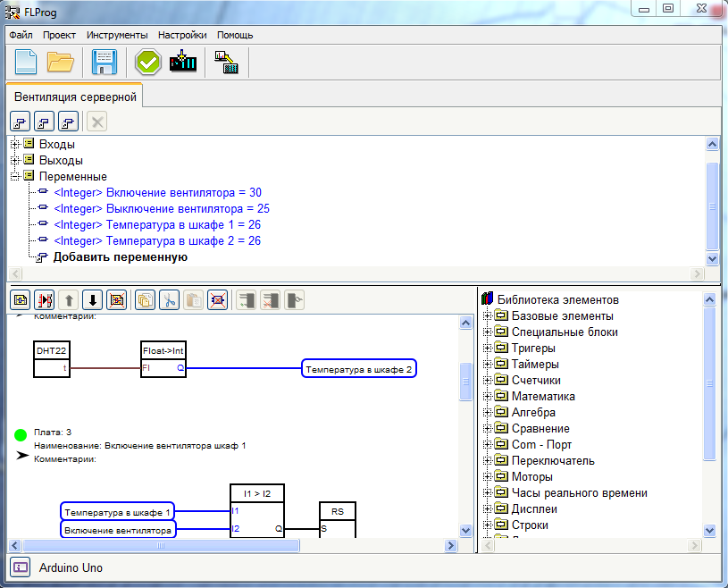This screenshot has width=728, height=588.
Task: Click variables panel scrollbar up arrow
Action: pyautogui.click(x=712, y=144)
